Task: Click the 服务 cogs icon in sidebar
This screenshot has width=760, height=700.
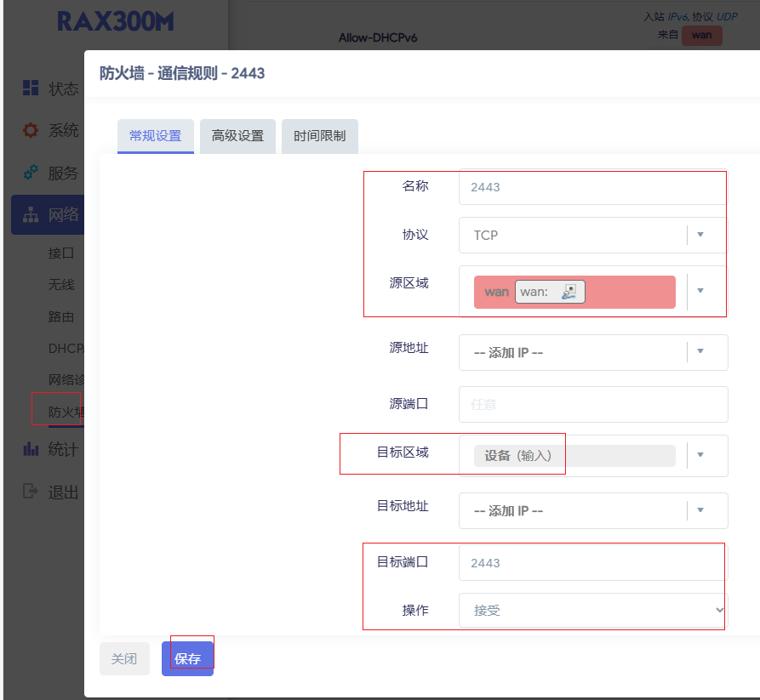Action: [x=31, y=173]
